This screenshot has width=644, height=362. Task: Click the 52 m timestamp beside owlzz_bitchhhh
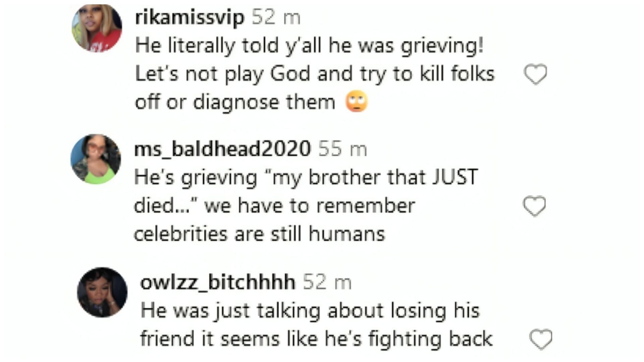(x=327, y=282)
